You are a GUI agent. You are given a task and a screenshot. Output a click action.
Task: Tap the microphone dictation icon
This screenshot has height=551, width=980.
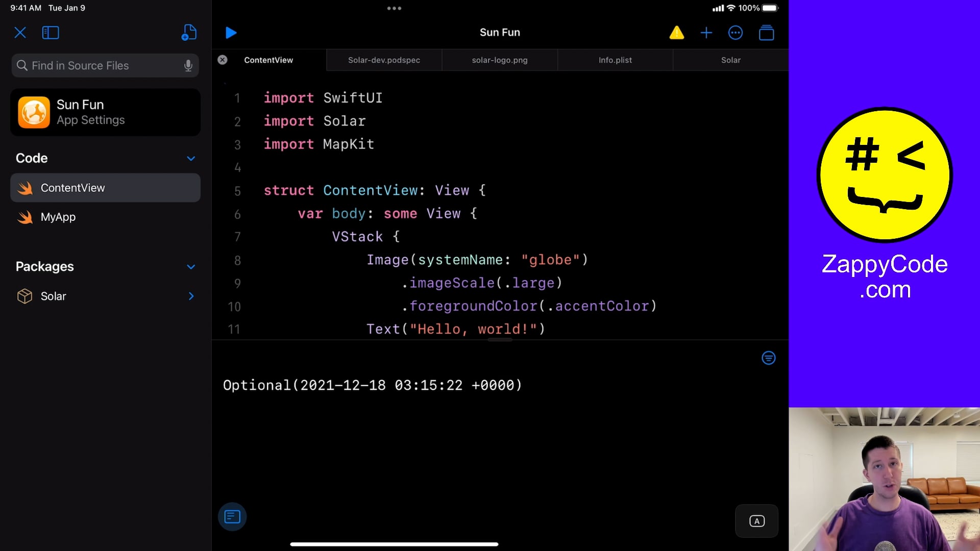click(x=188, y=65)
